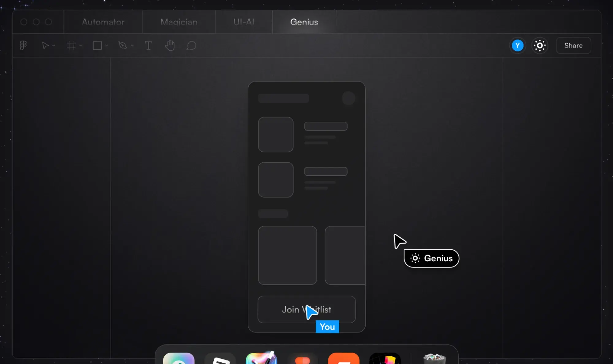Toggle the sun/display settings icon
This screenshot has width=613, height=364.
coord(540,45)
